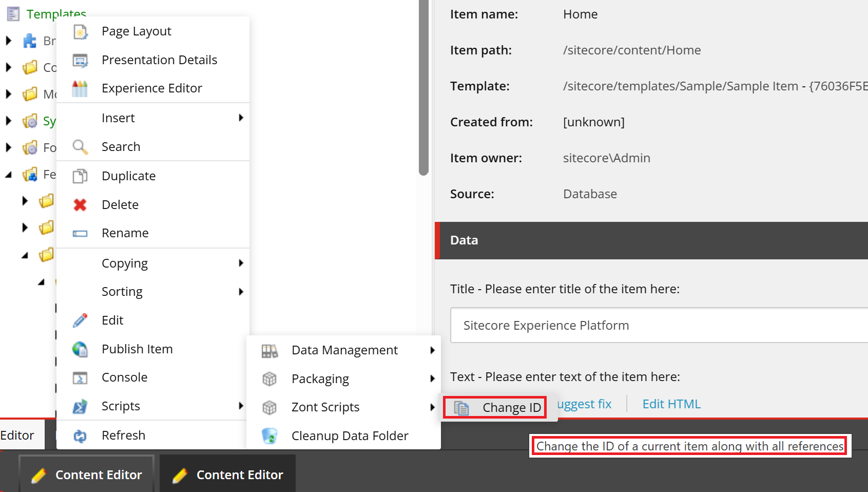Click the Edit HTML link
868x492 pixels.
(x=671, y=404)
